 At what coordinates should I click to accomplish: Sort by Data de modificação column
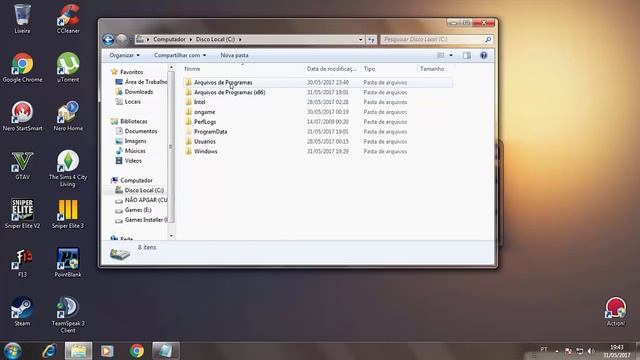tap(331, 69)
